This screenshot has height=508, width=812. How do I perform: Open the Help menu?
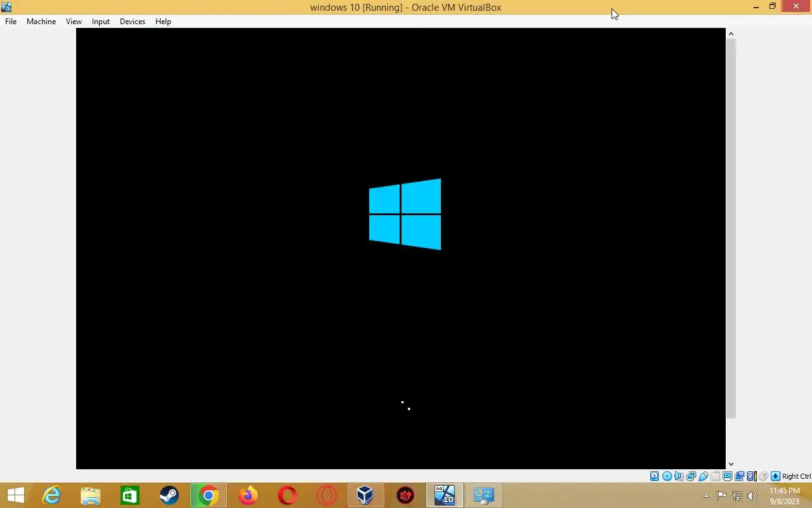click(163, 21)
